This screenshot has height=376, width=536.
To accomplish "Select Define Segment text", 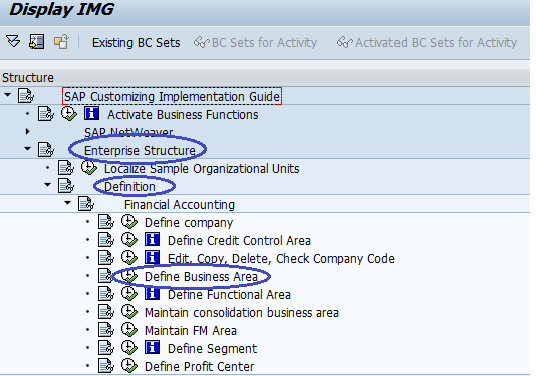I will point(212,349).
